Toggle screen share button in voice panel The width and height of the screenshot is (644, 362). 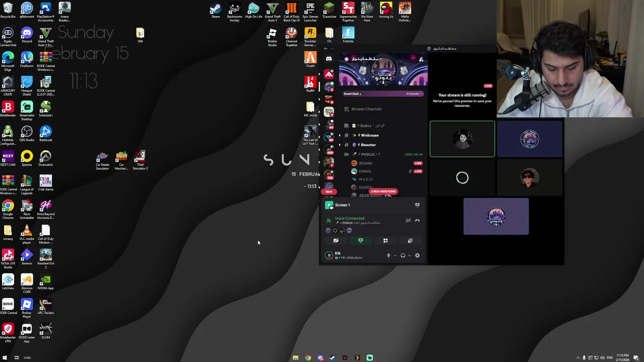tap(360, 240)
